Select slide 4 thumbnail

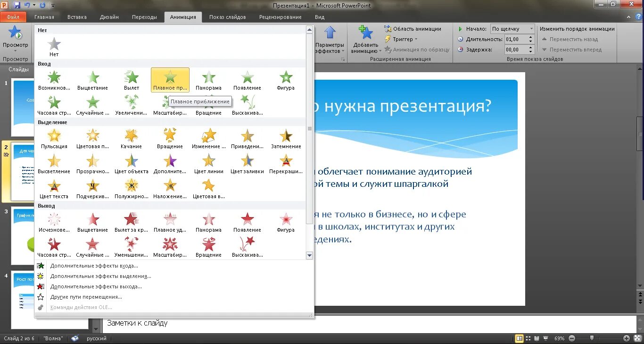pyautogui.click(x=50, y=300)
